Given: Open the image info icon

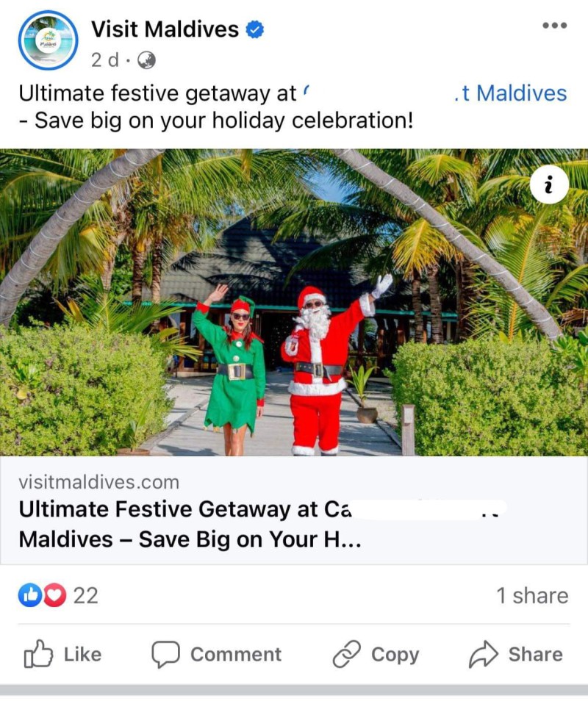Looking at the screenshot, I should pos(549,184).
